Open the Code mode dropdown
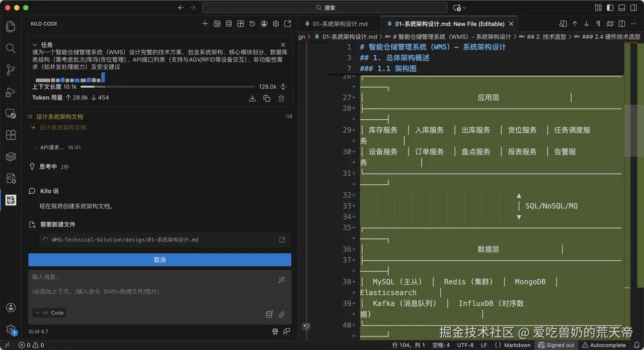Image resolution: width=644 pixels, height=350 pixels. pos(49,312)
